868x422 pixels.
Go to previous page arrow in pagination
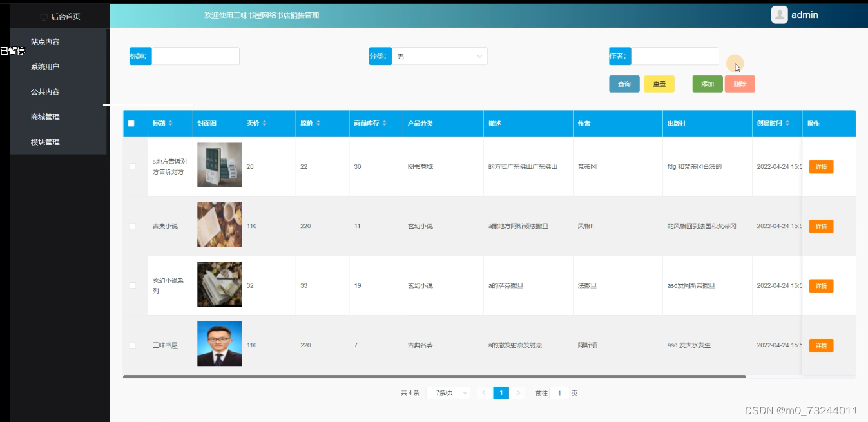(x=484, y=393)
